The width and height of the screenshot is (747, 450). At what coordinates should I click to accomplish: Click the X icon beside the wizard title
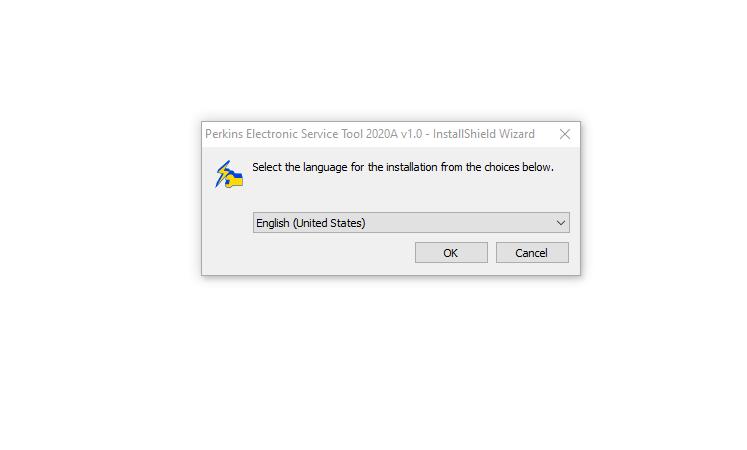coord(565,134)
